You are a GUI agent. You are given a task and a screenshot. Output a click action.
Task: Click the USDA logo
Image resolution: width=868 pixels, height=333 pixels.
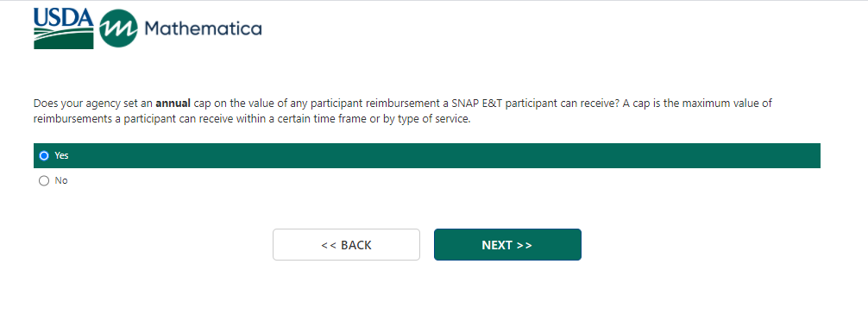click(64, 28)
